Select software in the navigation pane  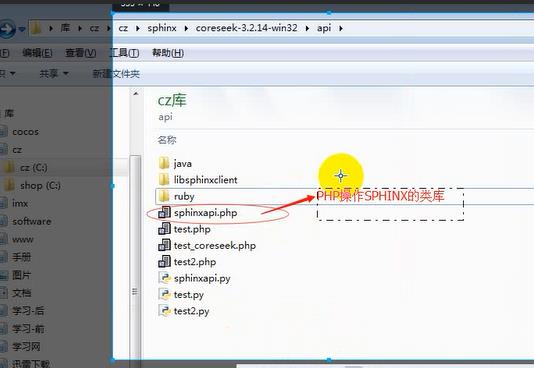coord(32,222)
